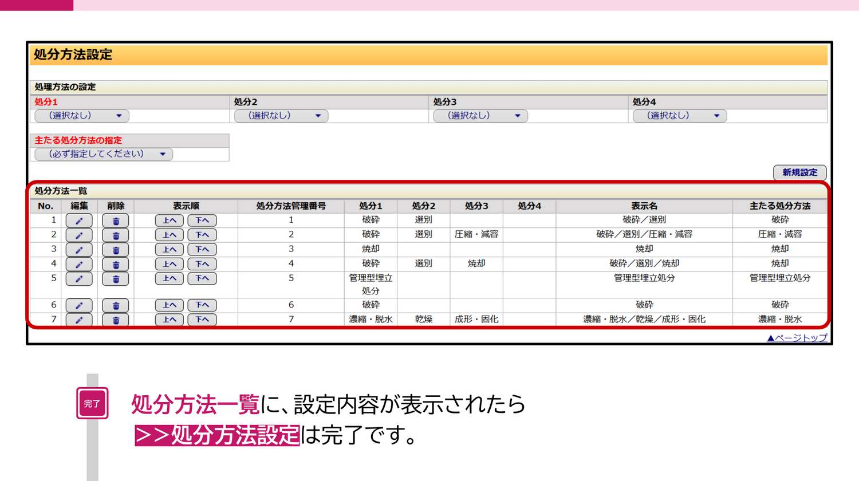Viewport: 859px width, 504px height.
Task: Open the 処分1 dropdown
Action: pyautogui.click(x=82, y=116)
